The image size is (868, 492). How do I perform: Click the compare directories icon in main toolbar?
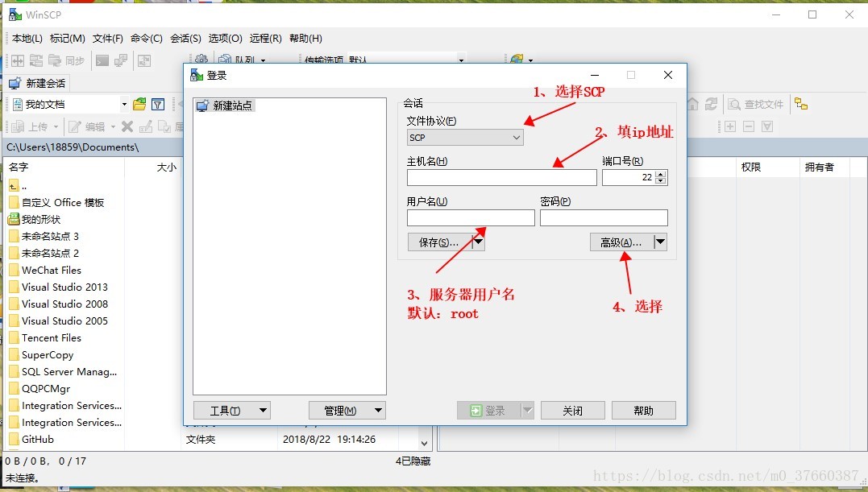tap(18, 60)
